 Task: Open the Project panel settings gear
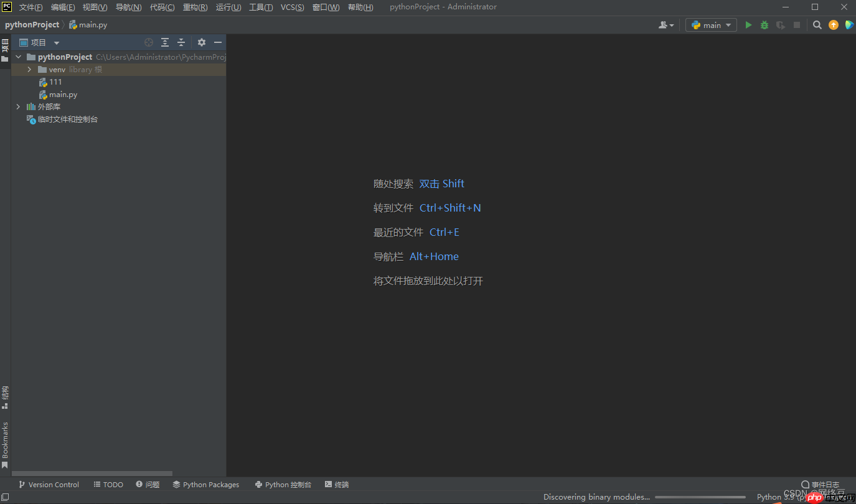[x=201, y=42]
